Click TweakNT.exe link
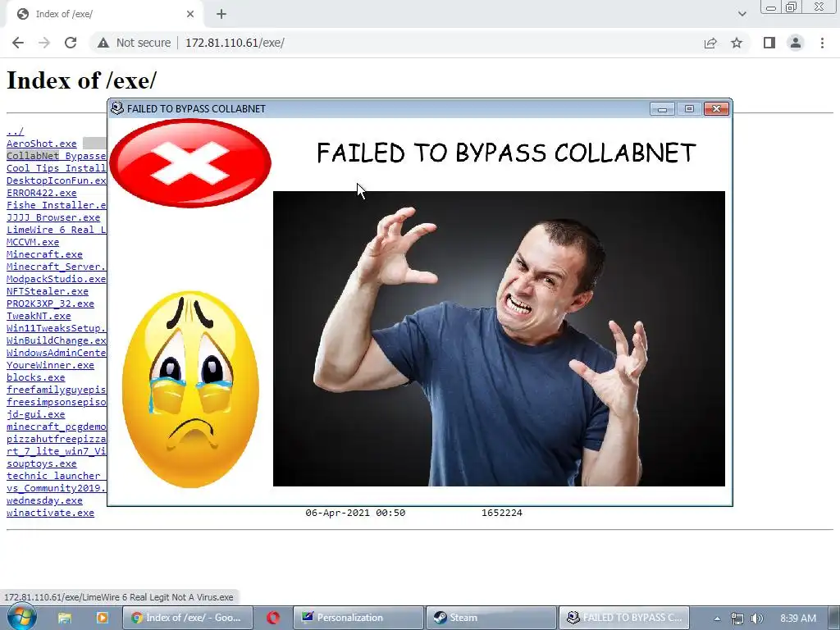The image size is (840, 630). [x=39, y=316]
